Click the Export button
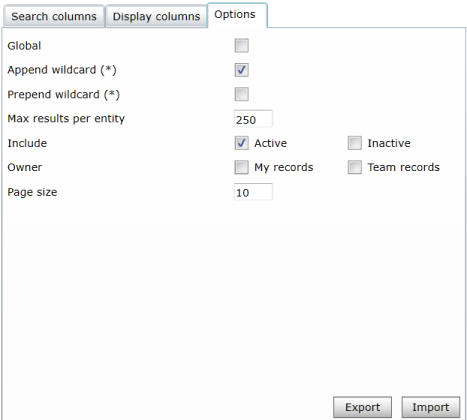This screenshot has width=467, height=420. 362,407
